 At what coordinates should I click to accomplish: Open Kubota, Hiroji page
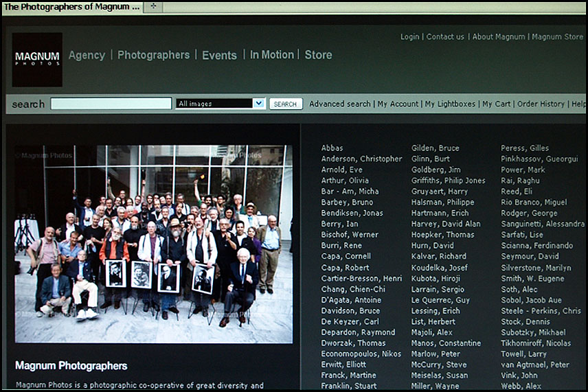coord(436,279)
